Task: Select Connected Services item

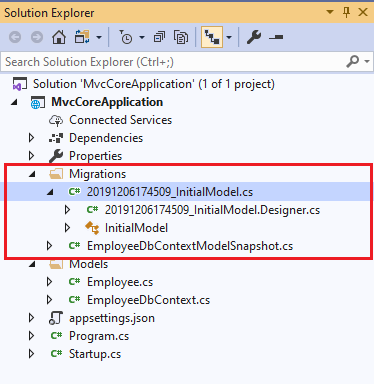Action: pos(120,120)
